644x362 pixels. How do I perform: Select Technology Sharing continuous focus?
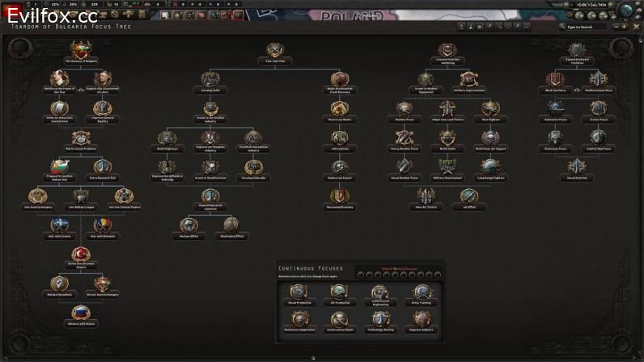click(380, 321)
